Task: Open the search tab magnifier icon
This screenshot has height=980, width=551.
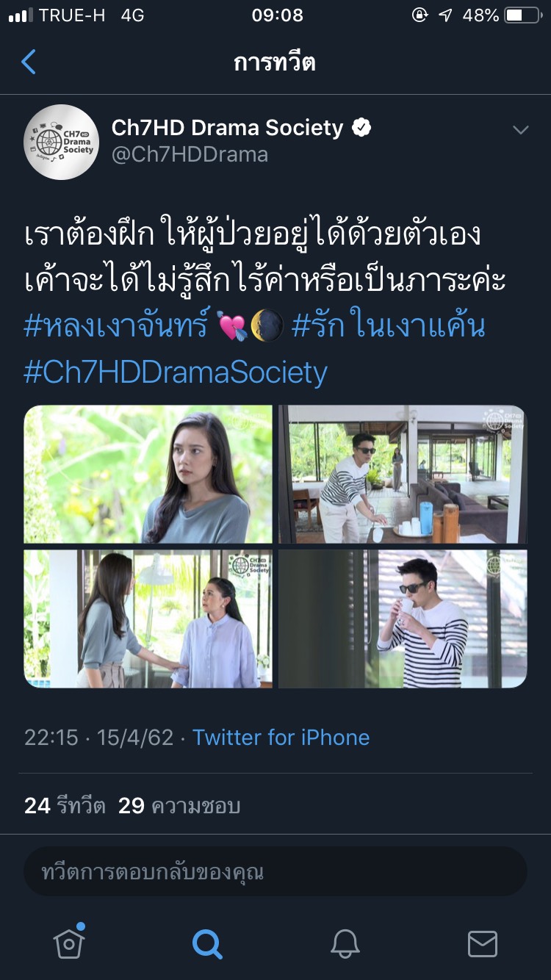Action: click(x=207, y=943)
